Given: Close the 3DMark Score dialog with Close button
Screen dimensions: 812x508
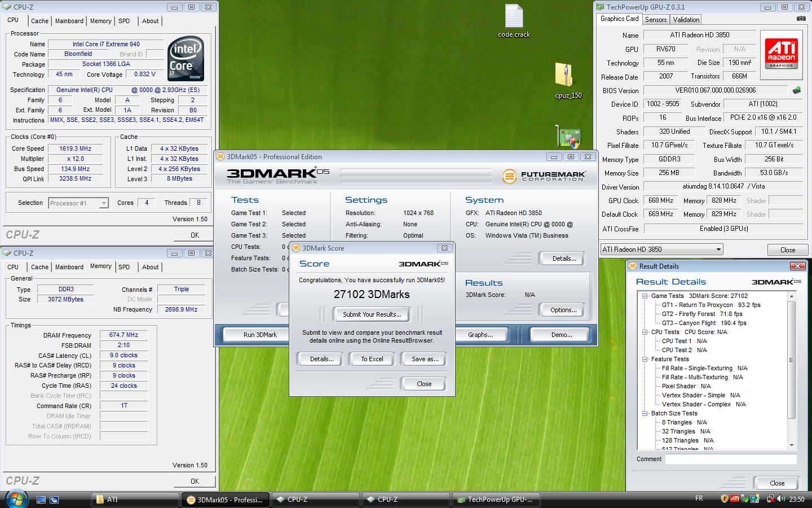Looking at the screenshot, I should [424, 384].
